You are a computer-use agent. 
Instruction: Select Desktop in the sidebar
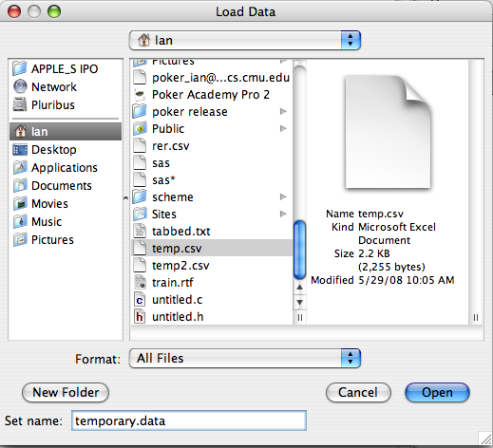coord(66,149)
